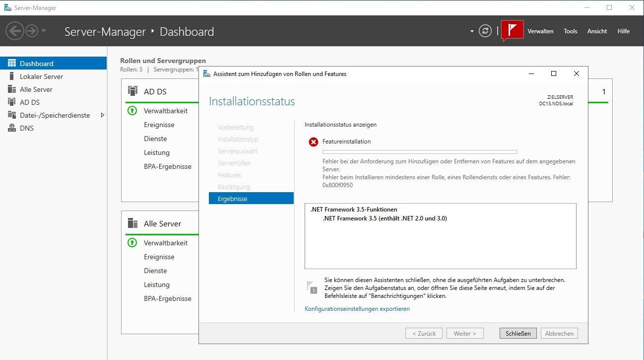Expand Datei-/Speicherdienste submenu arrow
The width and height of the screenshot is (644, 360).
(103, 115)
